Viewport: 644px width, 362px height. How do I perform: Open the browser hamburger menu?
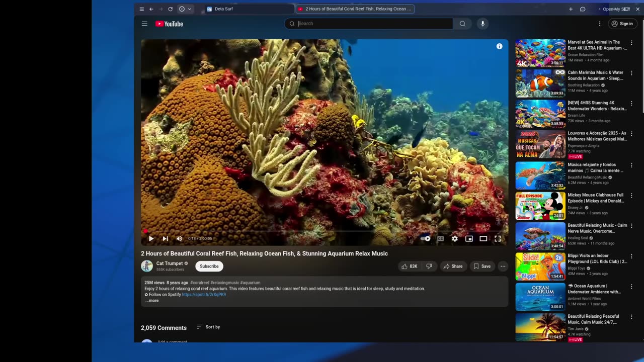coord(142,9)
